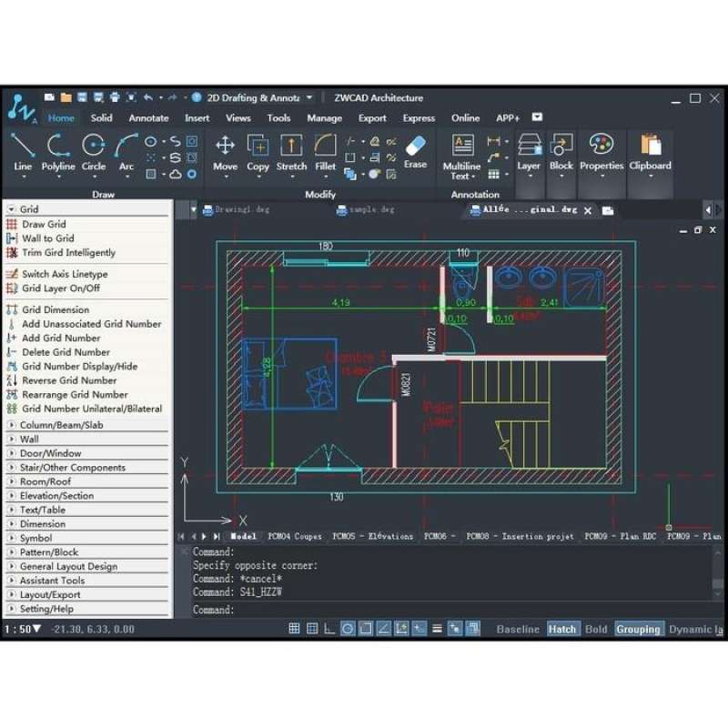Toggle Hatch display in the status bar

coord(562,628)
